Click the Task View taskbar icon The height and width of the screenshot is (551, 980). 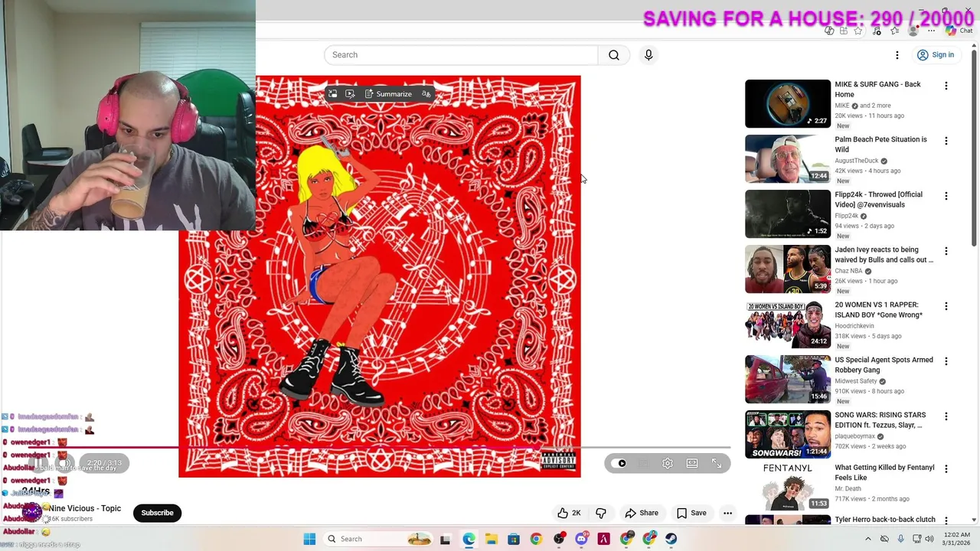(x=445, y=539)
